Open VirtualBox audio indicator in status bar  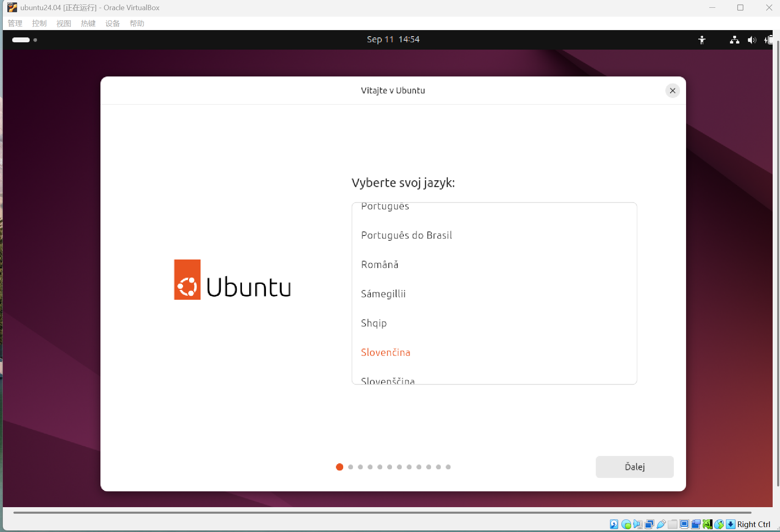(638, 524)
